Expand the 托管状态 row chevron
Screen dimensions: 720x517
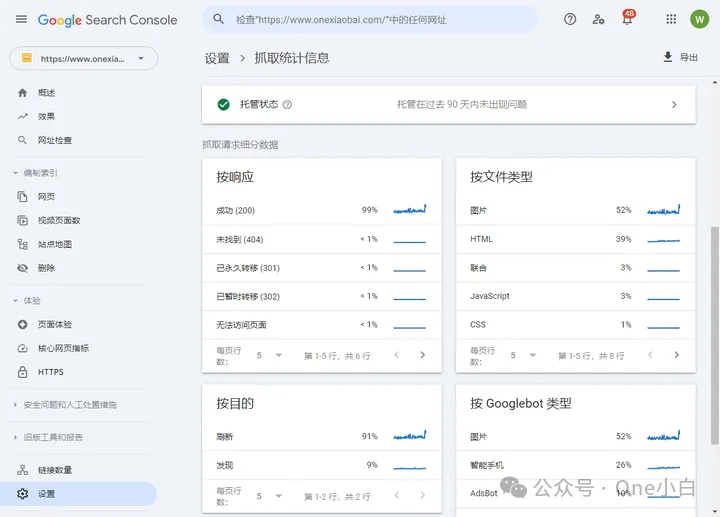(674, 105)
